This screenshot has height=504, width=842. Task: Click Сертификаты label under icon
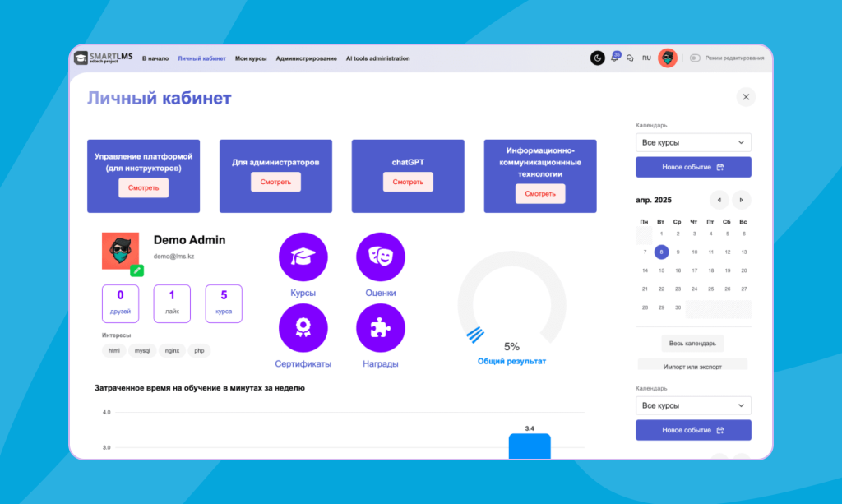coord(303,363)
